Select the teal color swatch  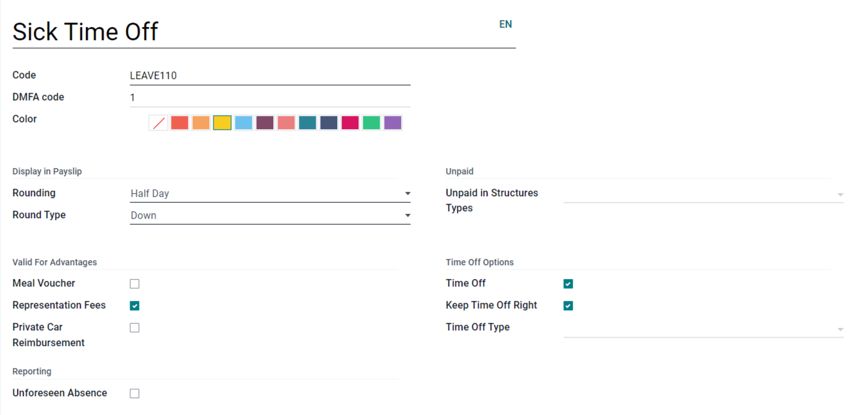[x=307, y=122]
